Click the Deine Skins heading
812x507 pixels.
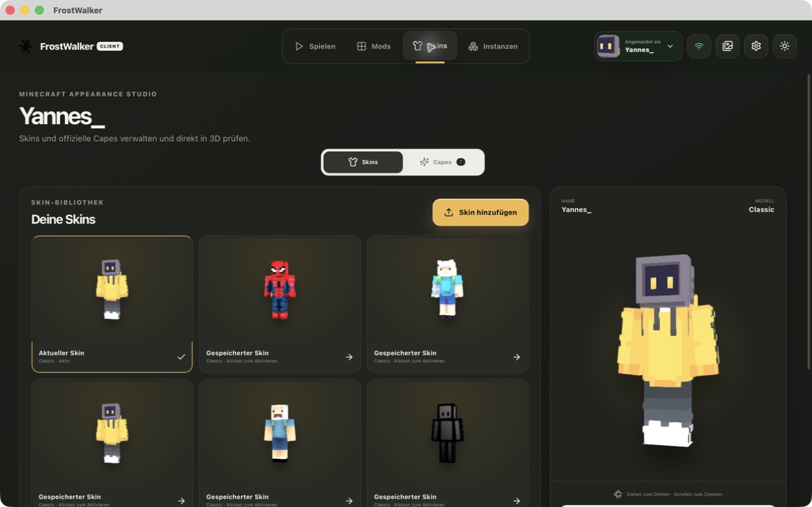63,219
